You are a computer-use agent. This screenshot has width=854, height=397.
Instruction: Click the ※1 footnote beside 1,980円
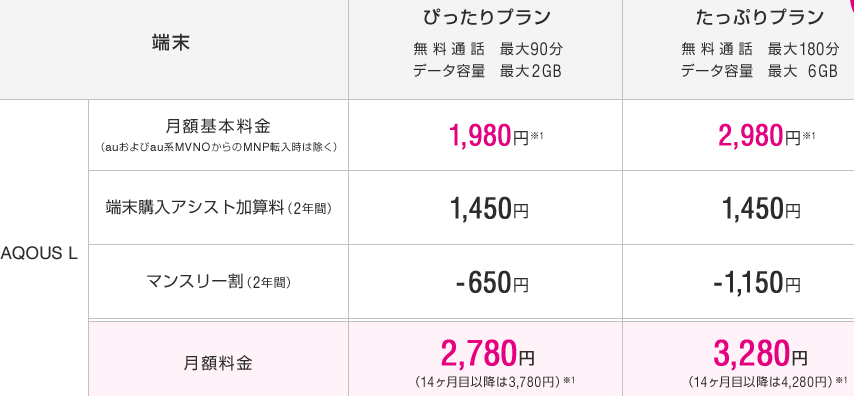(538, 136)
